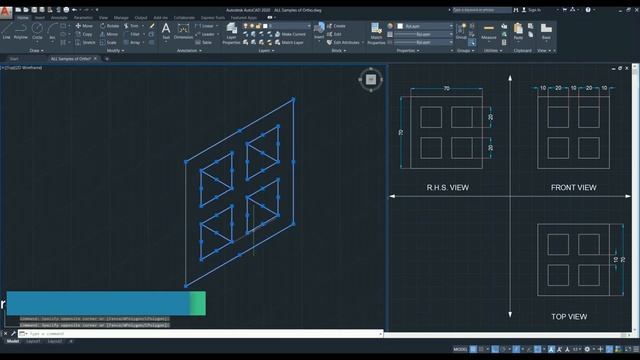The image size is (640, 360).
Task: Click the layer color swatch in Layers panel
Action: pyautogui.click(x=265, y=26)
